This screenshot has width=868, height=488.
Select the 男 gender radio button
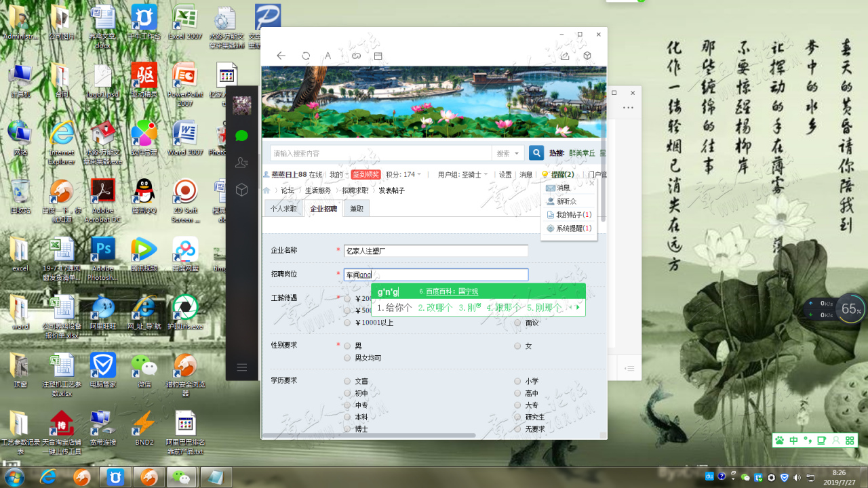(x=347, y=346)
